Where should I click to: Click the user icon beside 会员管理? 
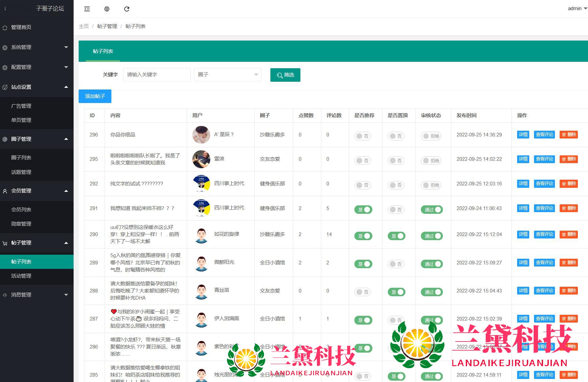point(5,191)
